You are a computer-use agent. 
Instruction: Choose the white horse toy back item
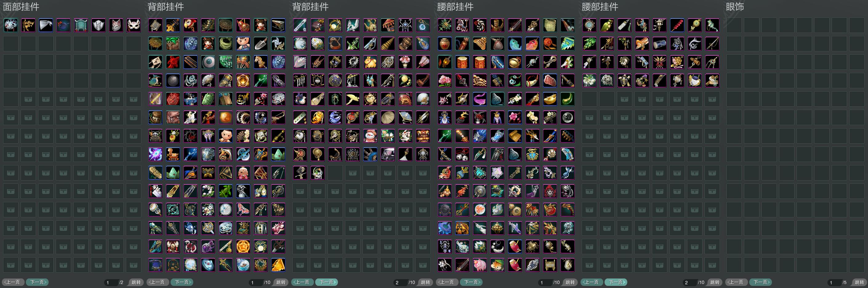pos(261,62)
